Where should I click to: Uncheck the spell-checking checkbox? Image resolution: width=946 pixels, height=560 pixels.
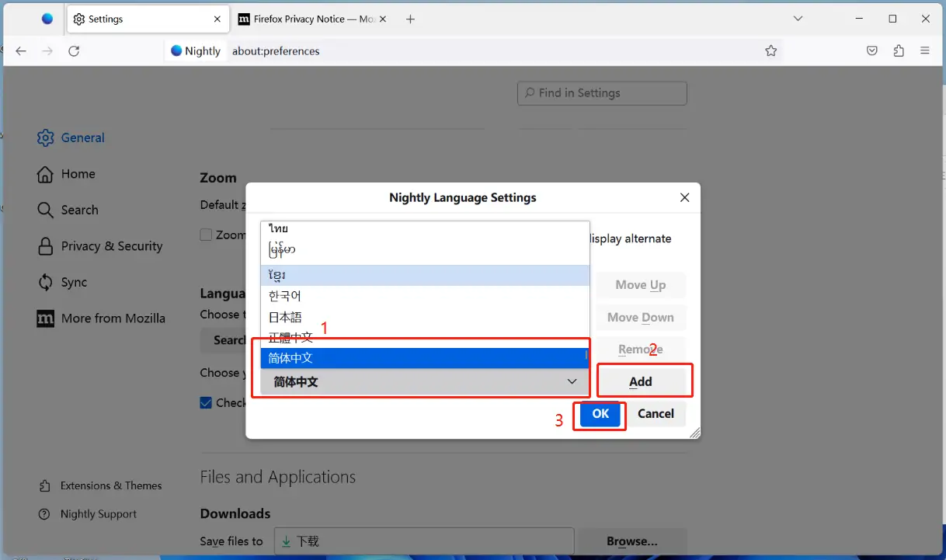(206, 402)
